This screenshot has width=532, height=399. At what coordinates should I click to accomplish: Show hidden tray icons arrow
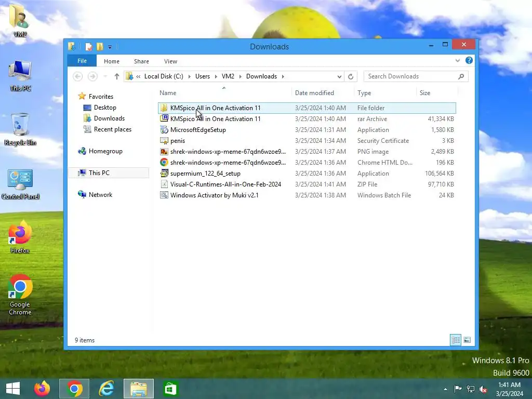click(x=445, y=389)
